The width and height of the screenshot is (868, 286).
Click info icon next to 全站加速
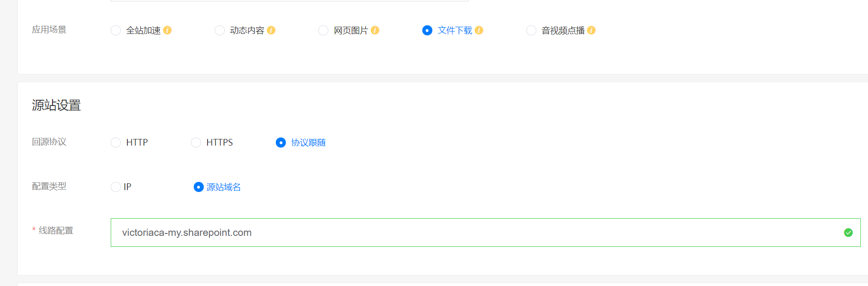coord(167,31)
